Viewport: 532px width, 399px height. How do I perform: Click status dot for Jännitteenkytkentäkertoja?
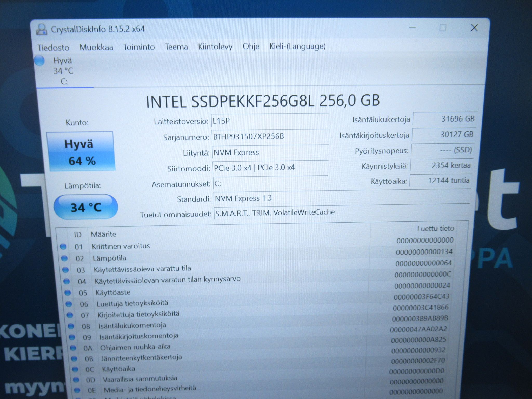(74, 358)
